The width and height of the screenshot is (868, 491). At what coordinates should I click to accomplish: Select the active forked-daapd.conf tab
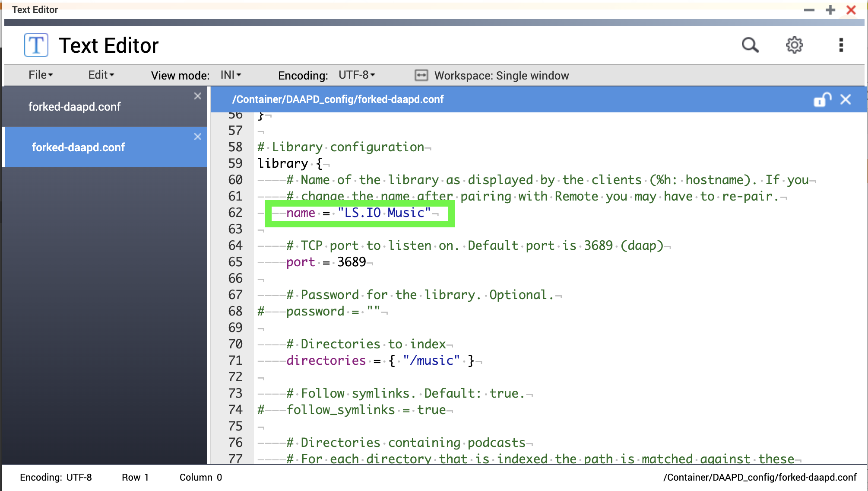coord(106,147)
